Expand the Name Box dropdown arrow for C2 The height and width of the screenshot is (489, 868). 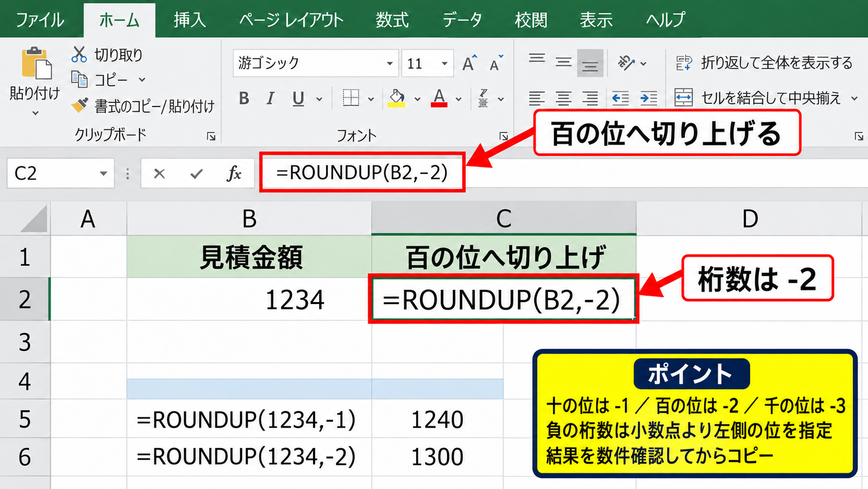[x=103, y=174]
